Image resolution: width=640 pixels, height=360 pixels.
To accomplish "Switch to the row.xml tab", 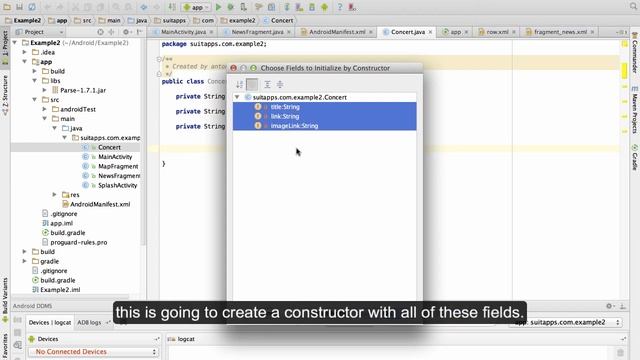I will click(x=497, y=32).
